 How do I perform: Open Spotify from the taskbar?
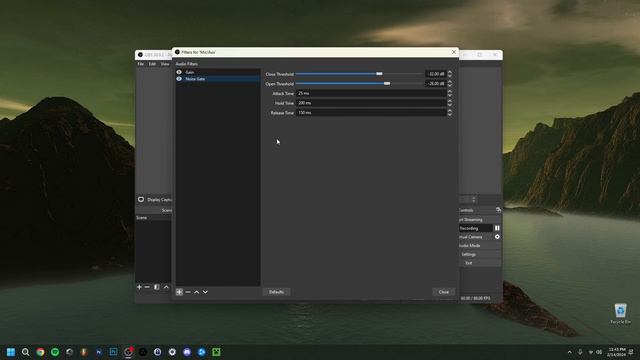[55, 352]
